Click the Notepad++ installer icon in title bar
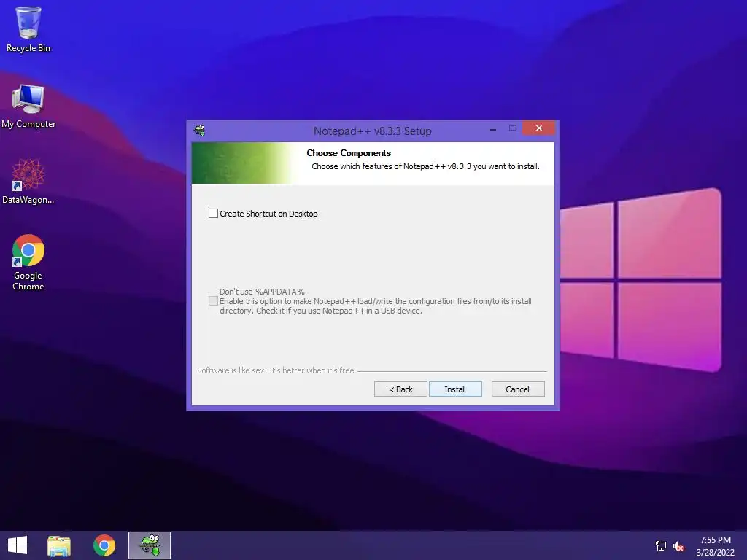747x560 pixels. pos(200,131)
